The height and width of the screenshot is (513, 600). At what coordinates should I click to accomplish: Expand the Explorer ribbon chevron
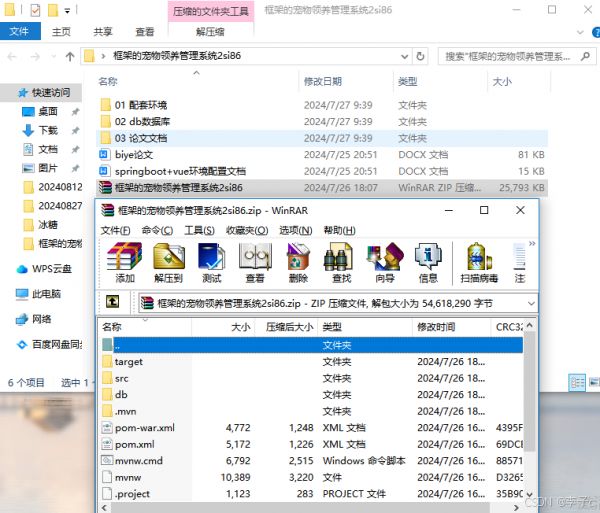click(x=580, y=33)
